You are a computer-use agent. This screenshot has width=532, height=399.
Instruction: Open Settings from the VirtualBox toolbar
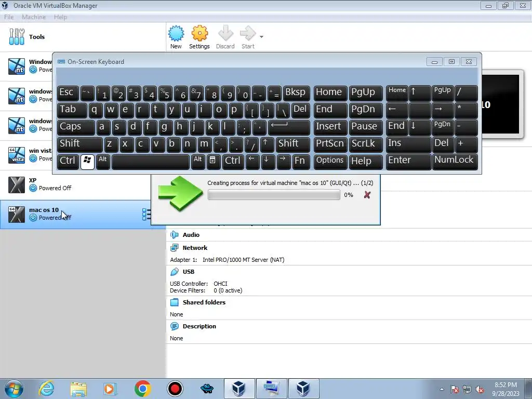point(199,37)
